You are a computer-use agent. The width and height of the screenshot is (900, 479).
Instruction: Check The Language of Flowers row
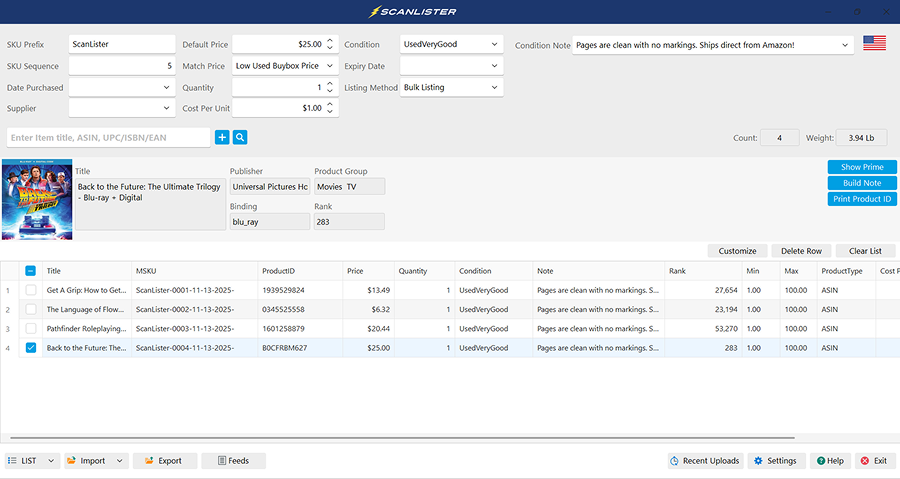coord(30,309)
